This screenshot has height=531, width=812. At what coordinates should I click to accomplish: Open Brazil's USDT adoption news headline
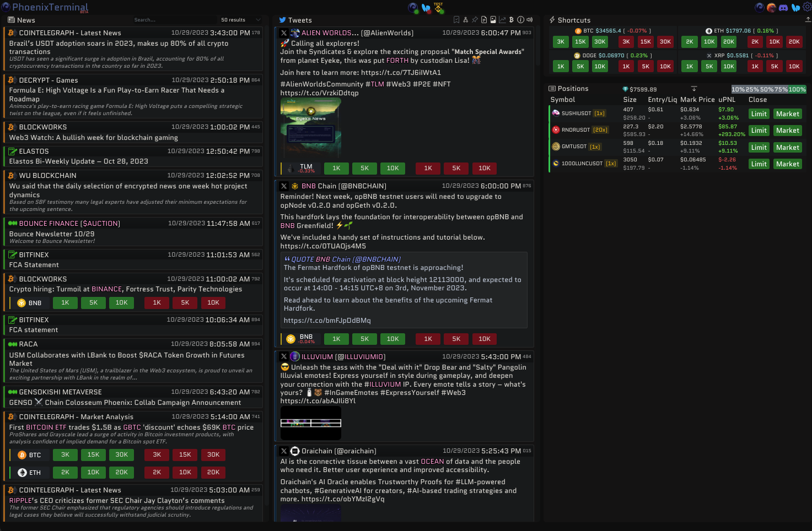pyautogui.click(x=119, y=47)
